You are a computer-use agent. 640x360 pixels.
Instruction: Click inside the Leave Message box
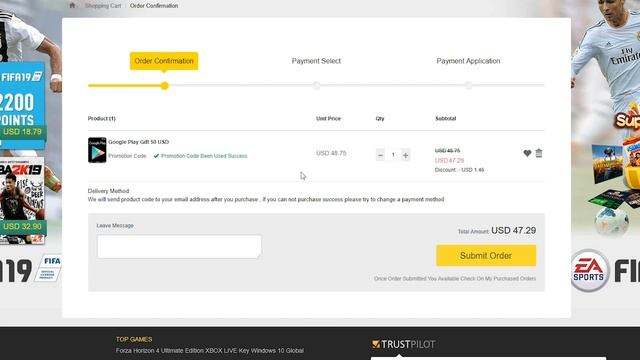[179, 246]
